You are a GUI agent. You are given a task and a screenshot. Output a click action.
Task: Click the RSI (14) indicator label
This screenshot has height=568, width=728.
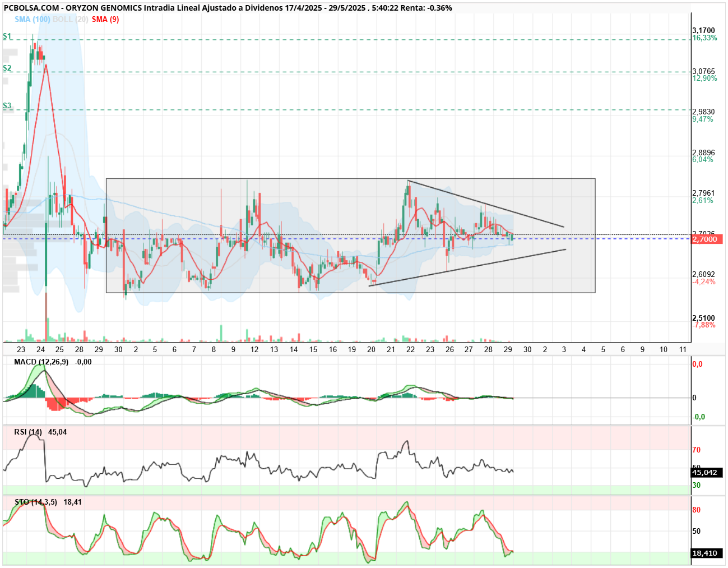28,432
